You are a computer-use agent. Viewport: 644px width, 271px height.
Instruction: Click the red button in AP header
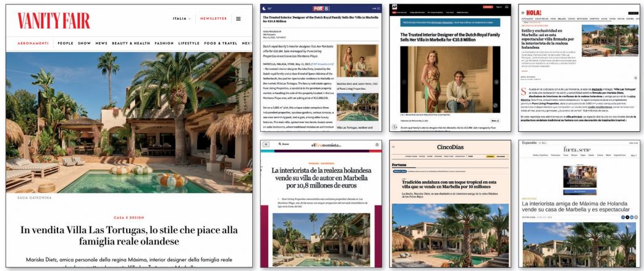[x=488, y=7]
